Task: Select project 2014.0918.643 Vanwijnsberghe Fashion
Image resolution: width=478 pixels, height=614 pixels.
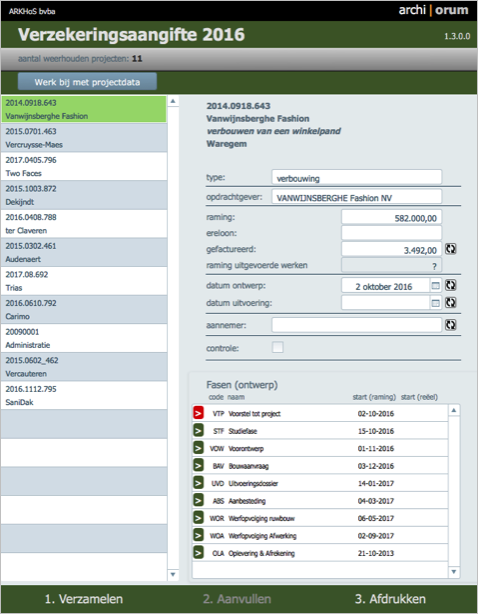Action: pyautogui.click(x=84, y=109)
